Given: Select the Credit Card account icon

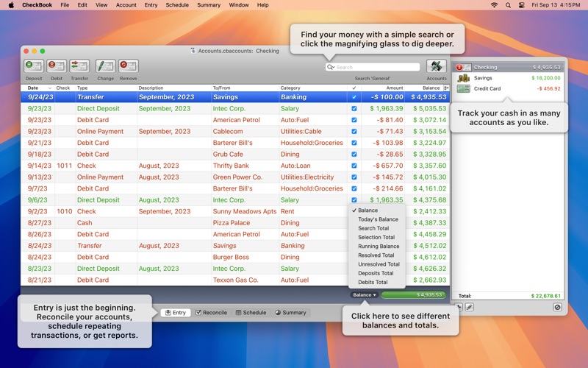Looking at the screenshot, I should coord(464,88).
